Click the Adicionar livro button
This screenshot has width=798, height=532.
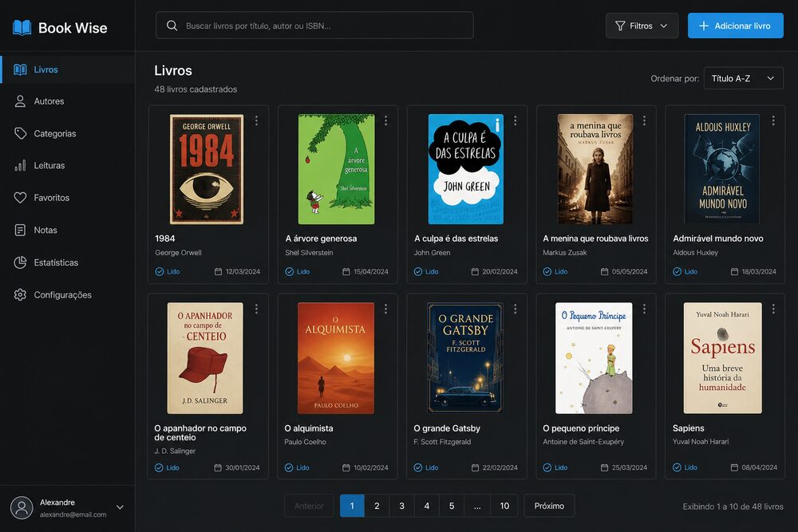736,26
